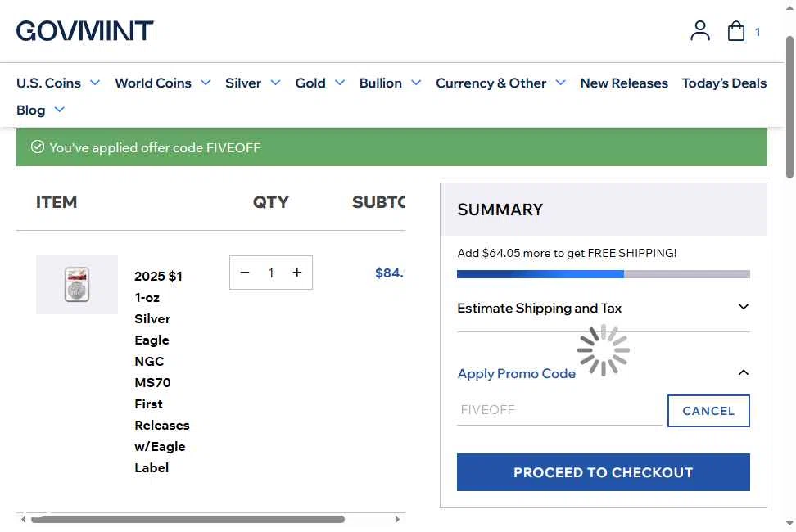This screenshot has width=796, height=532.
Task: Proceed to checkout
Action: (603, 472)
